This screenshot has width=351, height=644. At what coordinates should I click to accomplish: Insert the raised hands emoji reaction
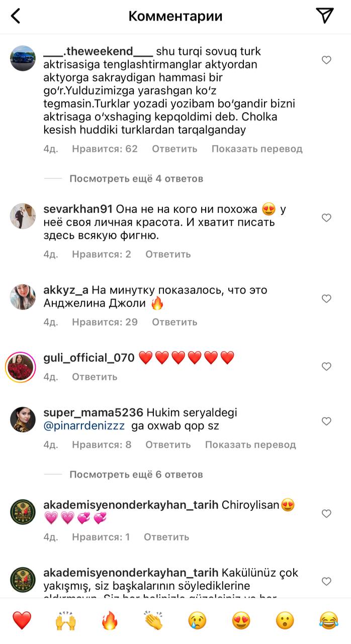tap(65, 620)
